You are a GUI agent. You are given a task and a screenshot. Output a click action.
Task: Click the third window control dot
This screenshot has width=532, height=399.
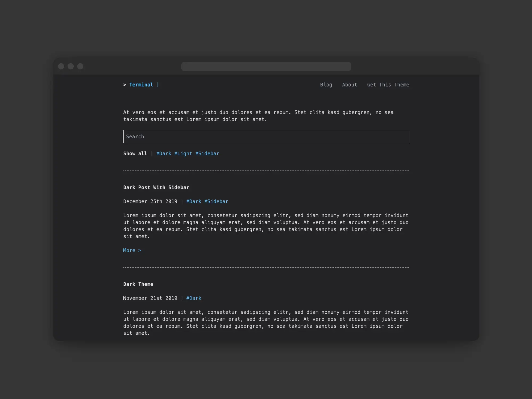tap(80, 66)
